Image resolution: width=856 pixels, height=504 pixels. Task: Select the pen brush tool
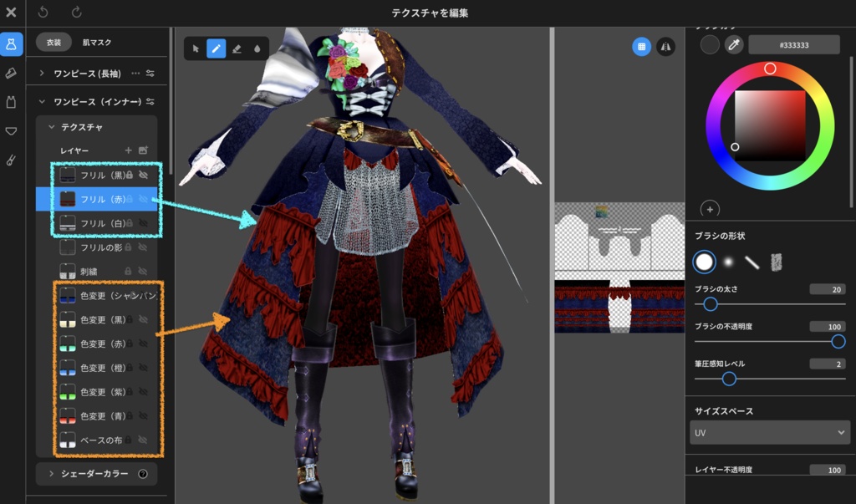pos(217,48)
